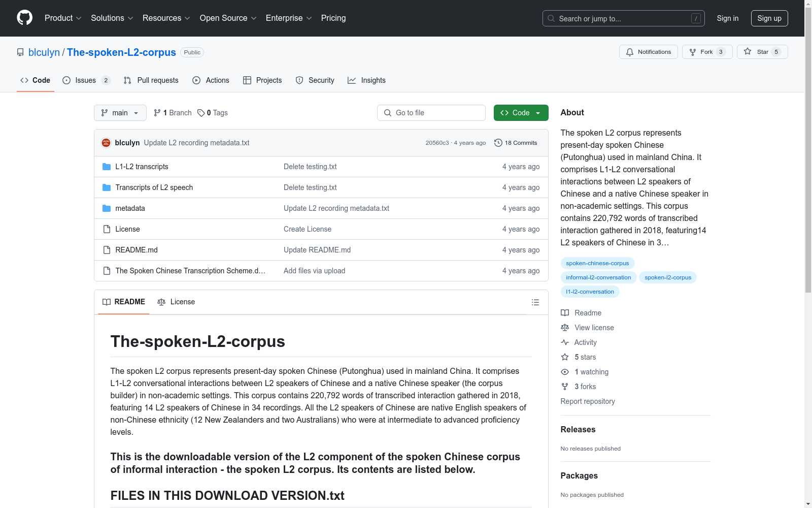Switch to the Actions tab
The image size is (812, 508).
[x=211, y=80]
